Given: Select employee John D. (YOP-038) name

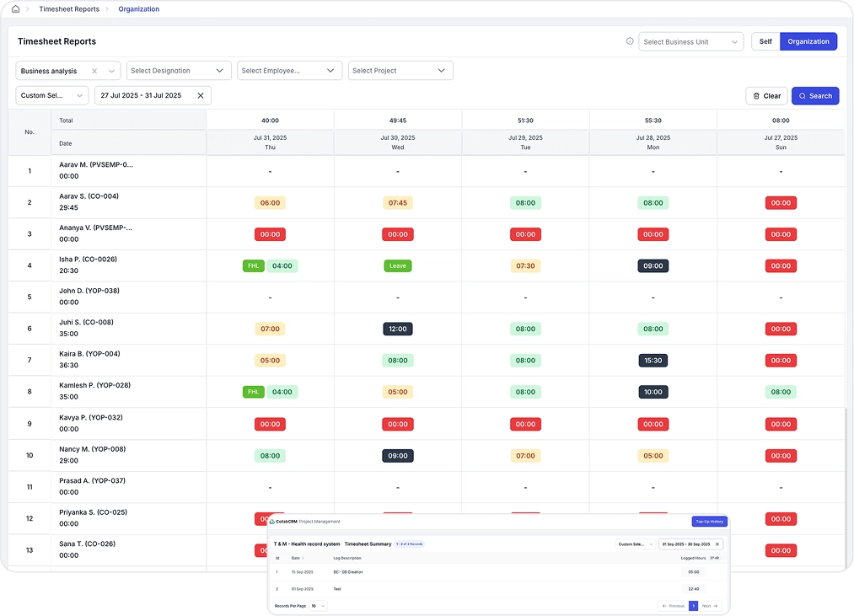Looking at the screenshot, I should point(89,291).
